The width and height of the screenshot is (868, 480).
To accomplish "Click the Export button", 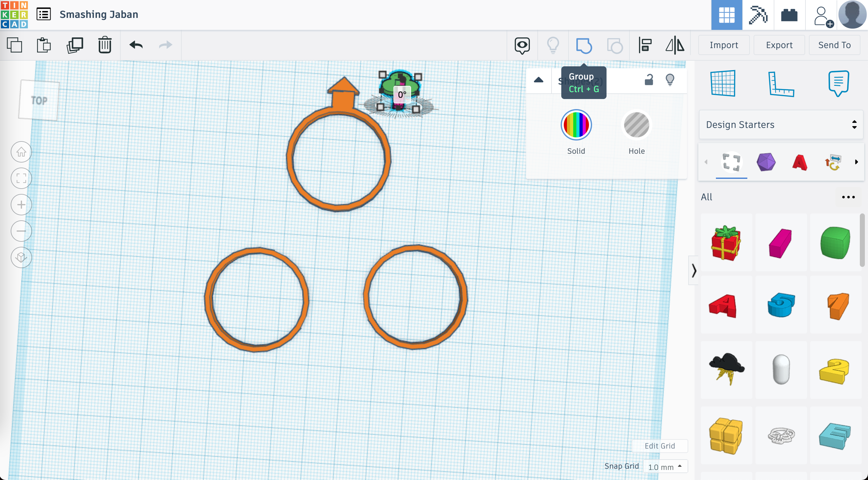I will pos(779,45).
